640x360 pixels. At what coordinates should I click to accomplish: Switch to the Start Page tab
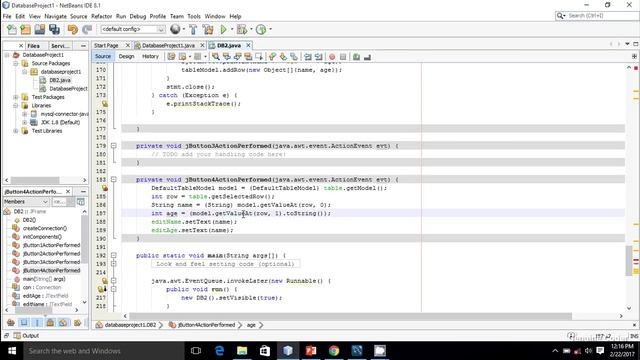[106, 45]
